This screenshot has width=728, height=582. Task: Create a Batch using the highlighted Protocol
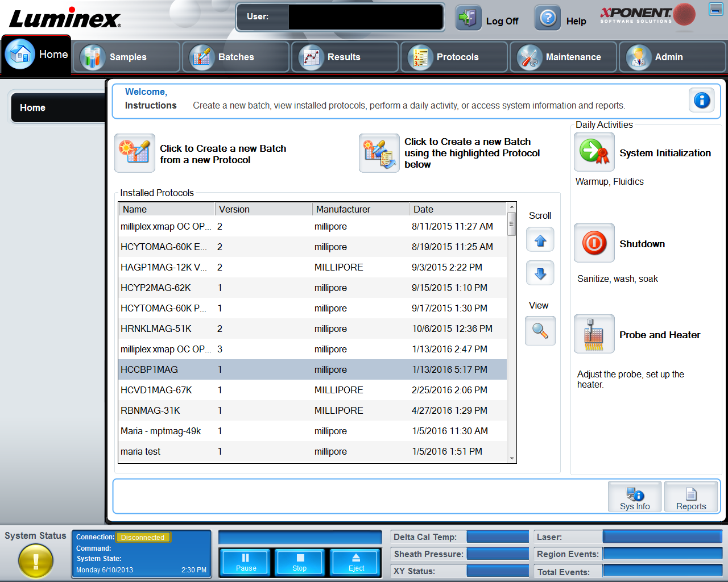pyautogui.click(x=379, y=152)
